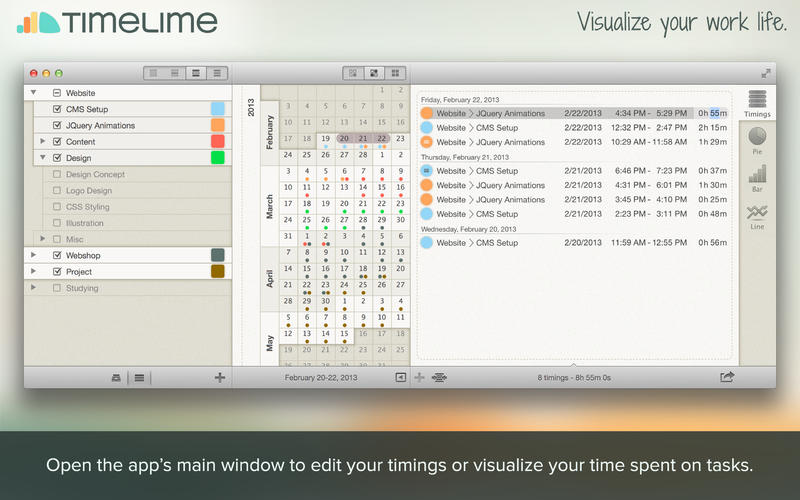Screen dimensions: 800x500
Task: Change the Content red color swatch
Action: [x=218, y=141]
